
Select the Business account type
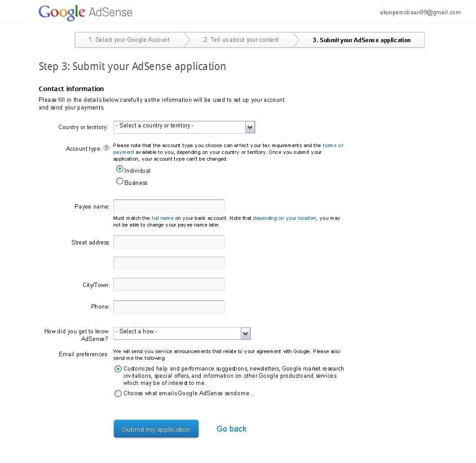(119, 181)
